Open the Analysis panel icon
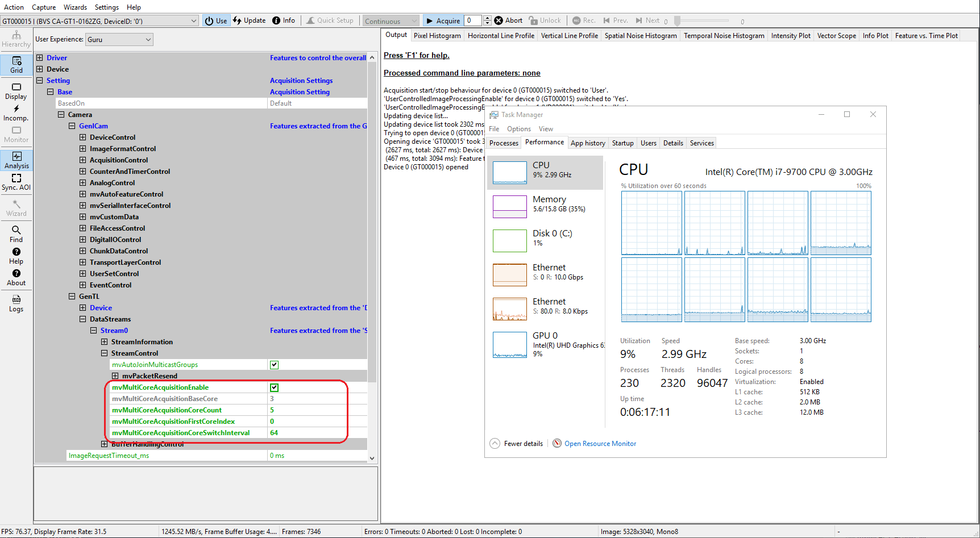 16,160
